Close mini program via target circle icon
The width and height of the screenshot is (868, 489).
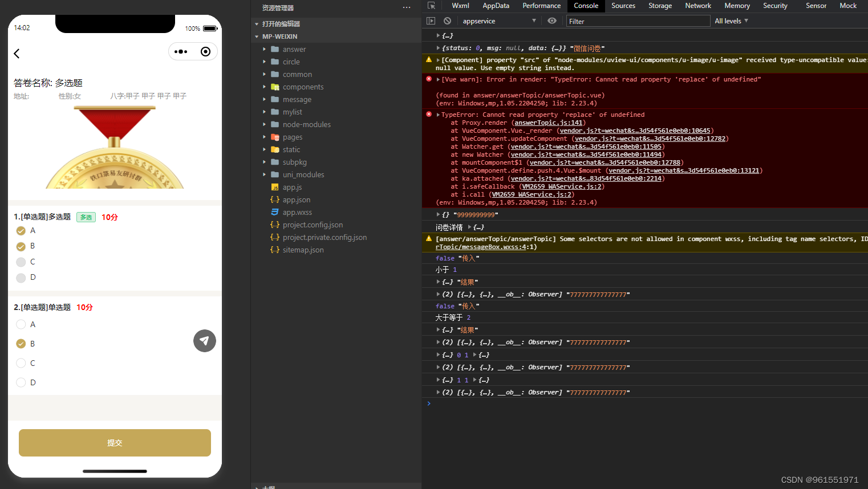pyautogui.click(x=206, y=52)
